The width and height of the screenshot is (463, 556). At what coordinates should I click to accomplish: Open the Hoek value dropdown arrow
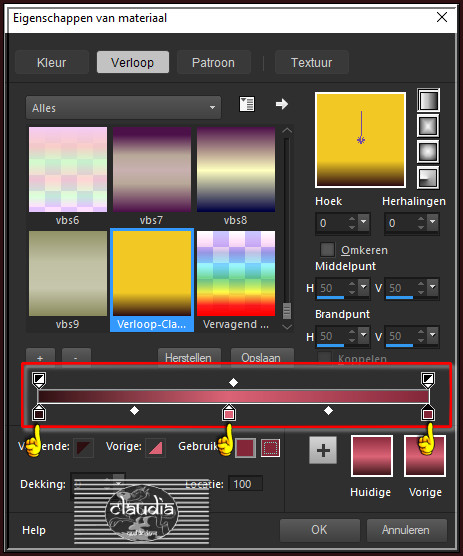[x=364, y=222]
